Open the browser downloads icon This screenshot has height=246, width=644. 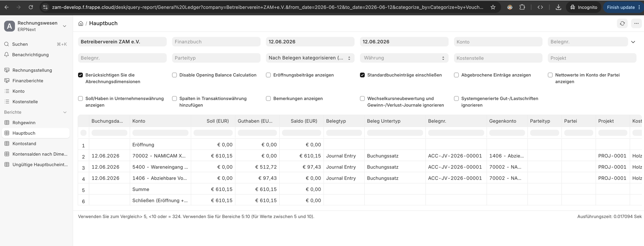coord(559,7)
